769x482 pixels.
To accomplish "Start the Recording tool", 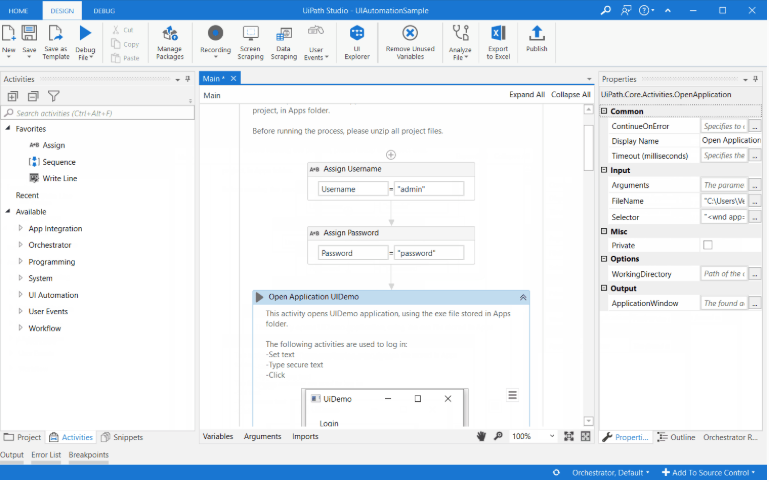I will pyautogui.click(x=215, y=39).
